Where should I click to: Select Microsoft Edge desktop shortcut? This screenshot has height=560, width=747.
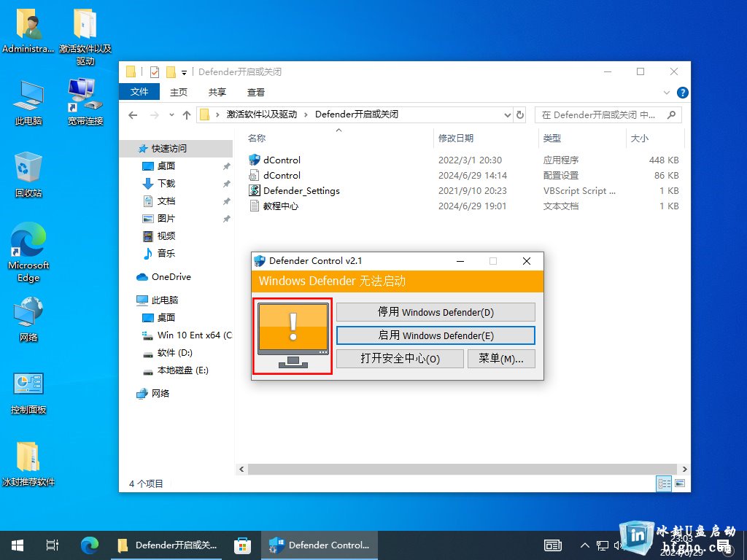point(28,252)
